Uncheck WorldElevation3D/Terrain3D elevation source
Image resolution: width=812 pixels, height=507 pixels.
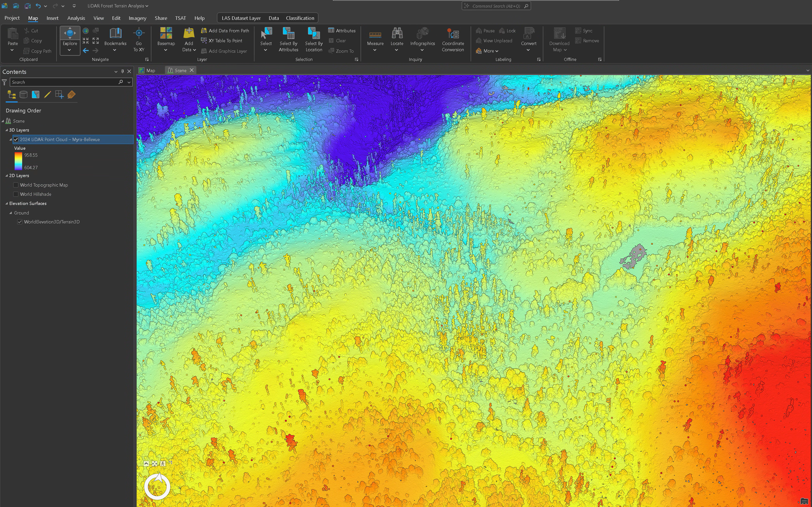tap(20, 222)
